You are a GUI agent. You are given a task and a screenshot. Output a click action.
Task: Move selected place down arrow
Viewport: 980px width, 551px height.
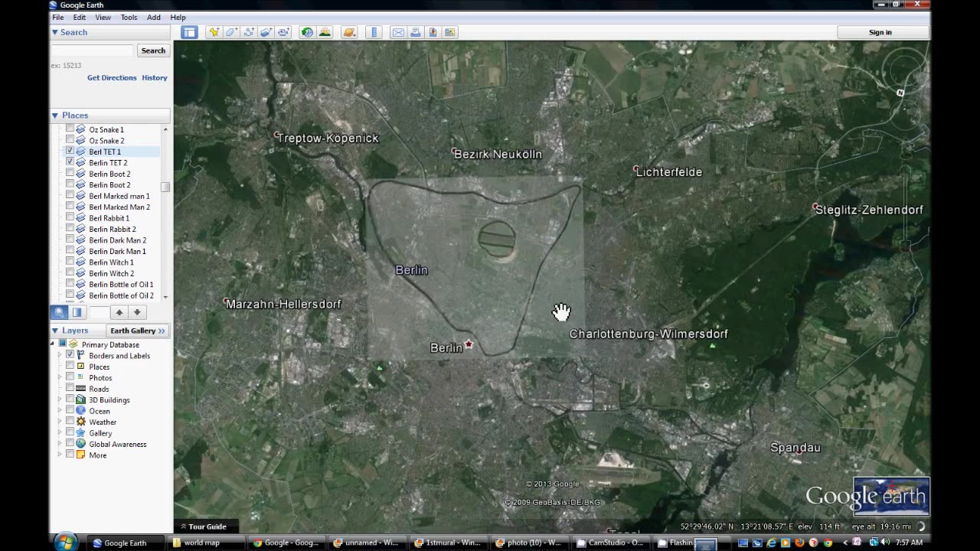[137, 312]
